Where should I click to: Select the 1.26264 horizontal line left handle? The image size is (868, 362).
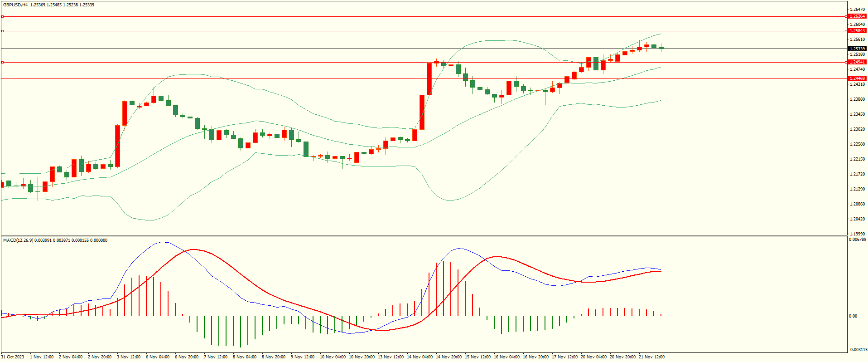point(2,16)
